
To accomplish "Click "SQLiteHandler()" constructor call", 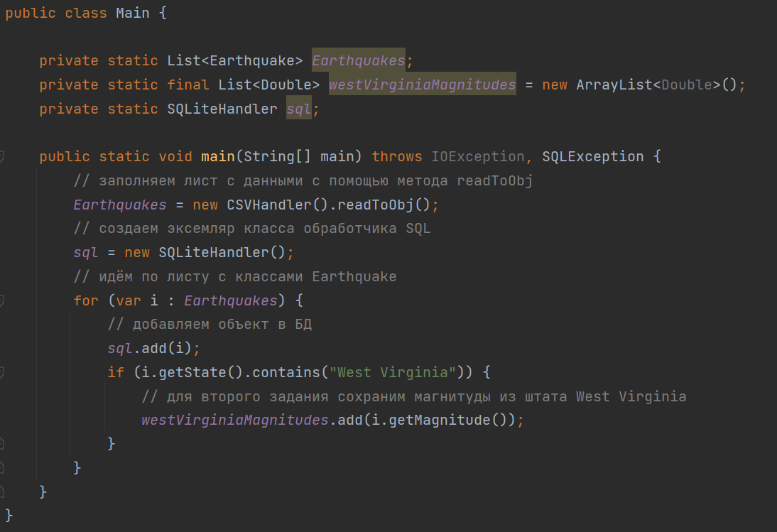I will (222, 253).
